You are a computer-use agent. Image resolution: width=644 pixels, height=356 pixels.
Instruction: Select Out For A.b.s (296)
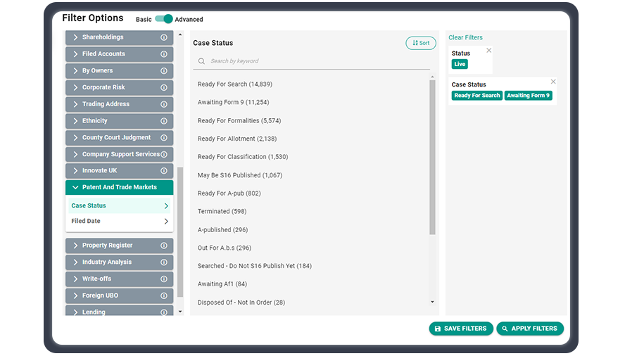pyautogui.click(x=225, y=248)
